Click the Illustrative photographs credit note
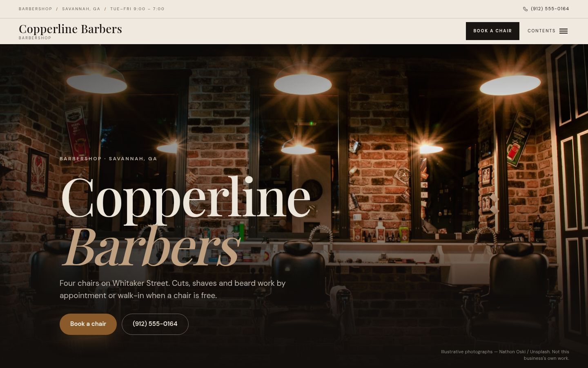 click(505, 355)
